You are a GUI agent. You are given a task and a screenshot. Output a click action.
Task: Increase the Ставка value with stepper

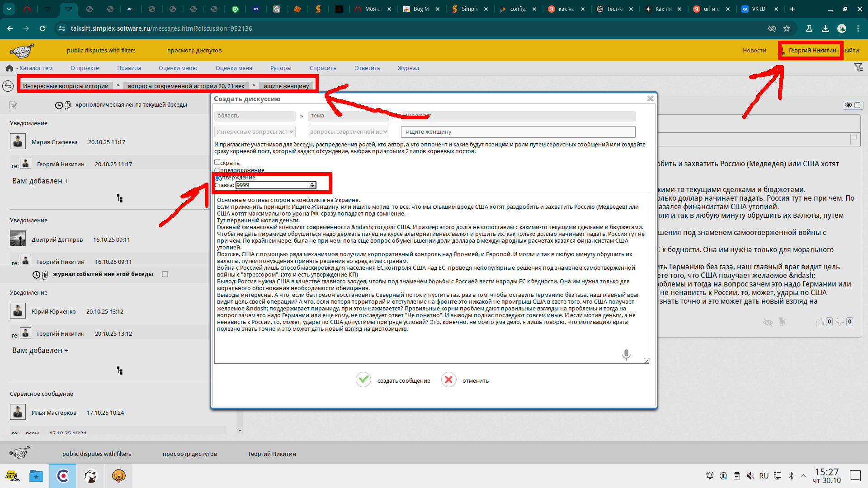[x=312, y=183]
